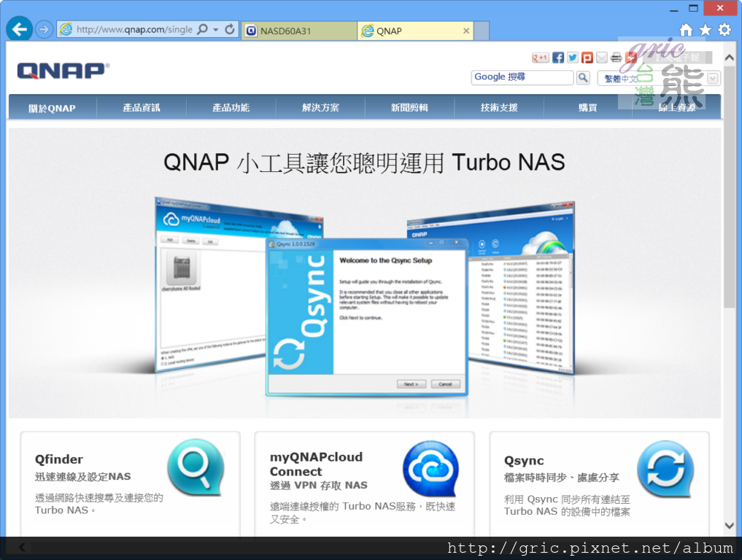This screenshot has height=560, width=742.
Task: Close the QNAP tab
Action: [x=466, y=31]
